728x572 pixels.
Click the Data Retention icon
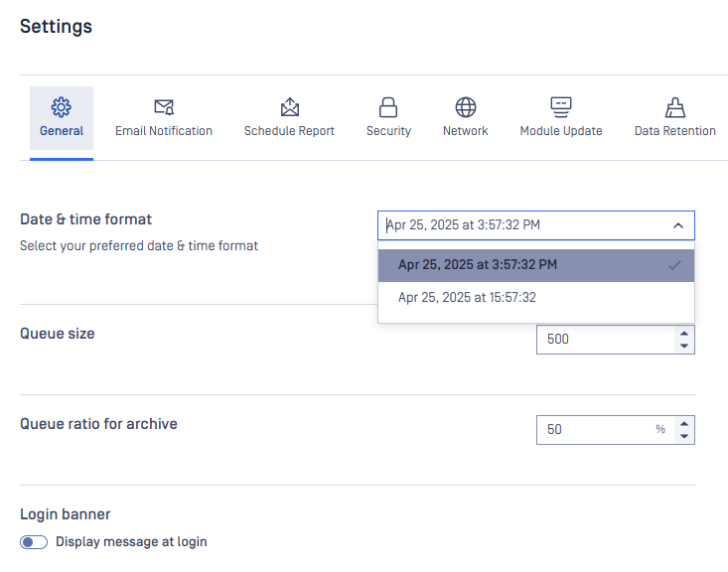675,107
